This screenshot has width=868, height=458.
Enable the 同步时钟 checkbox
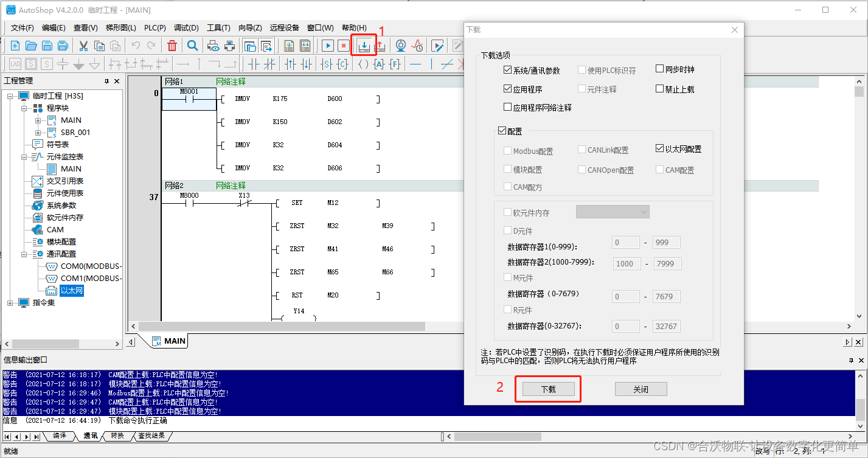tap(660, 69)
